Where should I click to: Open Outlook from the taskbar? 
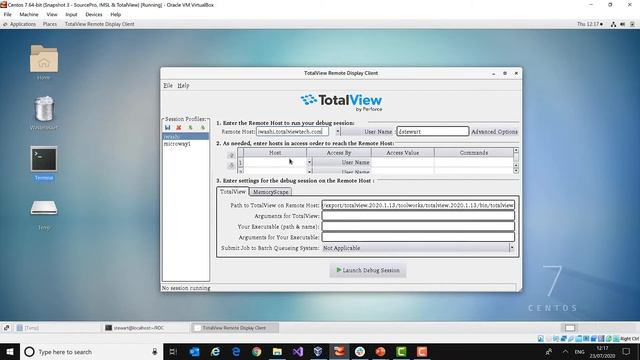pyautogui.click(x=194, y=352)
